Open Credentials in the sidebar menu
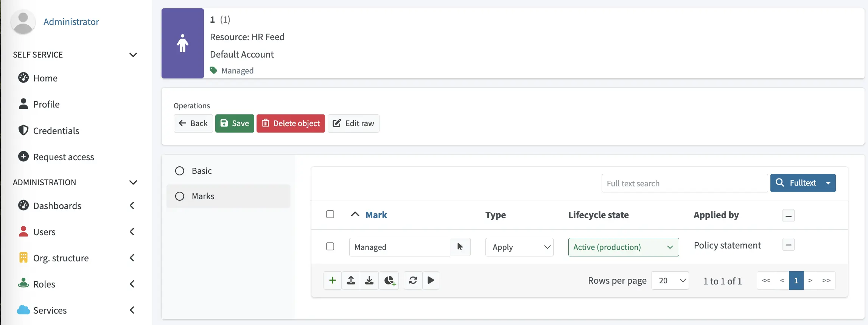Screen dimensions: 868x325 pyautogui.click(x=56, y=131)
